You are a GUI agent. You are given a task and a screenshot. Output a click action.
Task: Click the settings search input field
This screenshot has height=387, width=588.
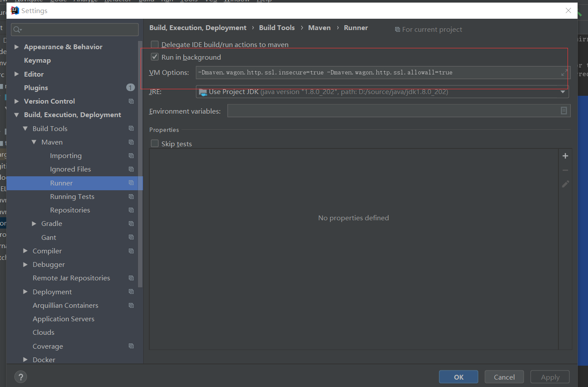[75, 30]
